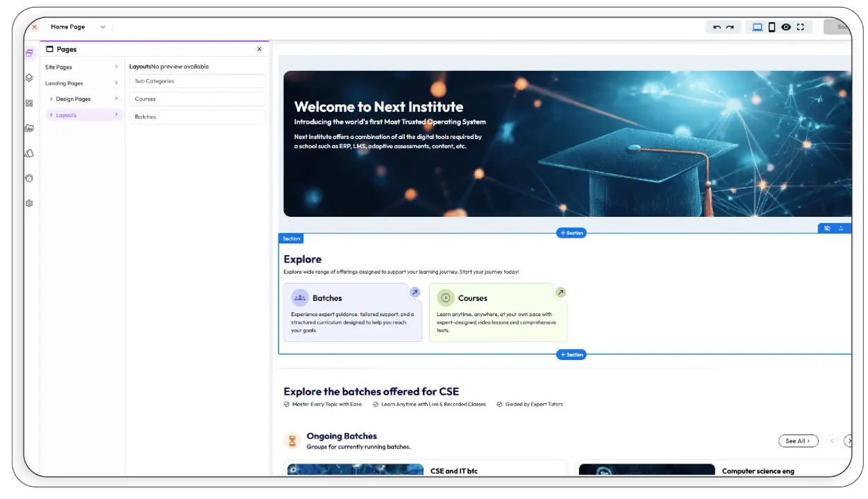Click the Redo icon in top toolbar

pyautogui.click(x=731, y=26)
